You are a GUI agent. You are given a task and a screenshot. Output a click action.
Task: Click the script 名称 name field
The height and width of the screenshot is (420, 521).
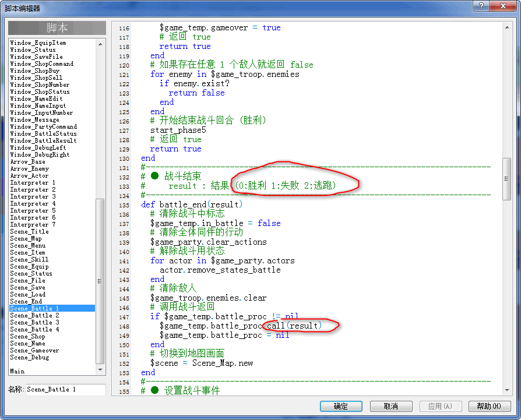coord(66,390)
